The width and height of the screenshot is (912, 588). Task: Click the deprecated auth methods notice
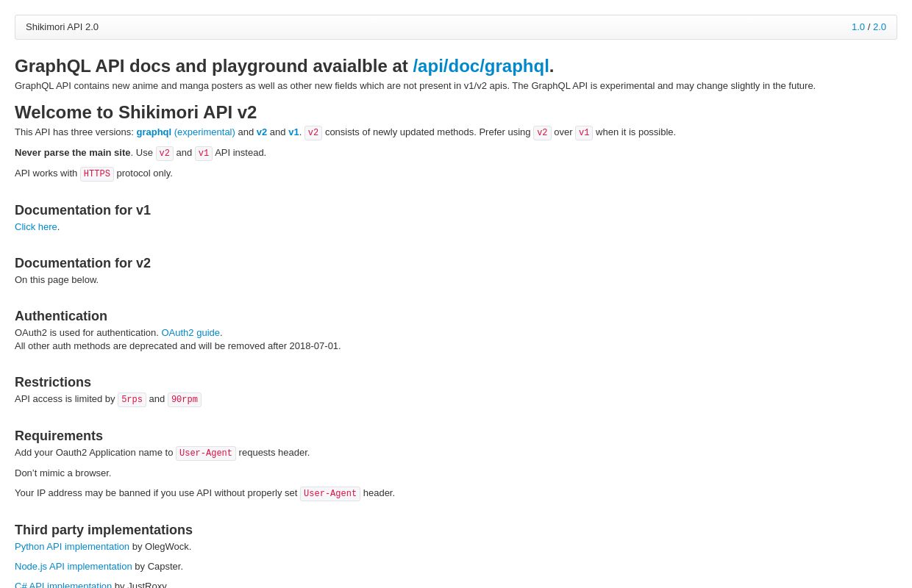point(178,346)
